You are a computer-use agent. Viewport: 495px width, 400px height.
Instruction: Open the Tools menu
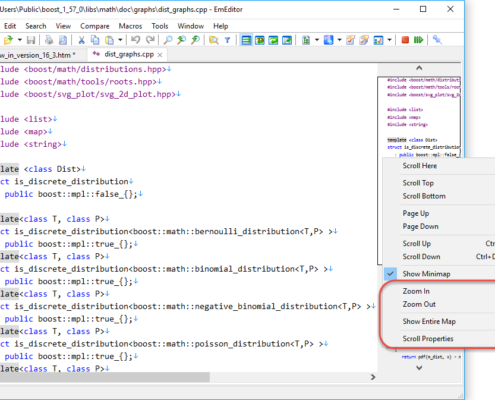coord(160,26)
